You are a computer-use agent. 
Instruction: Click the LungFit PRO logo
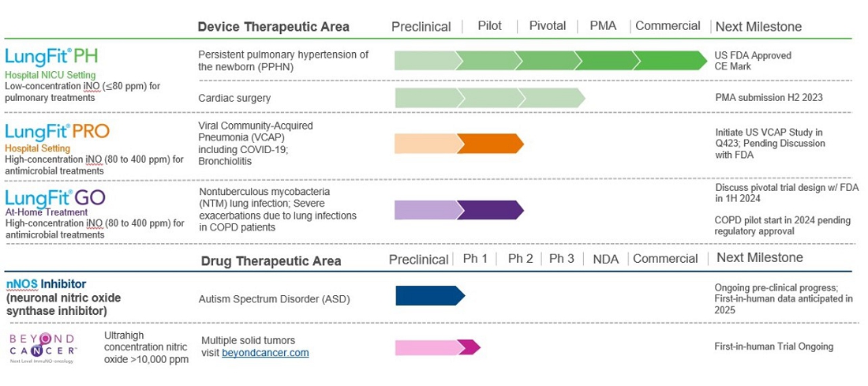[57, 130]
